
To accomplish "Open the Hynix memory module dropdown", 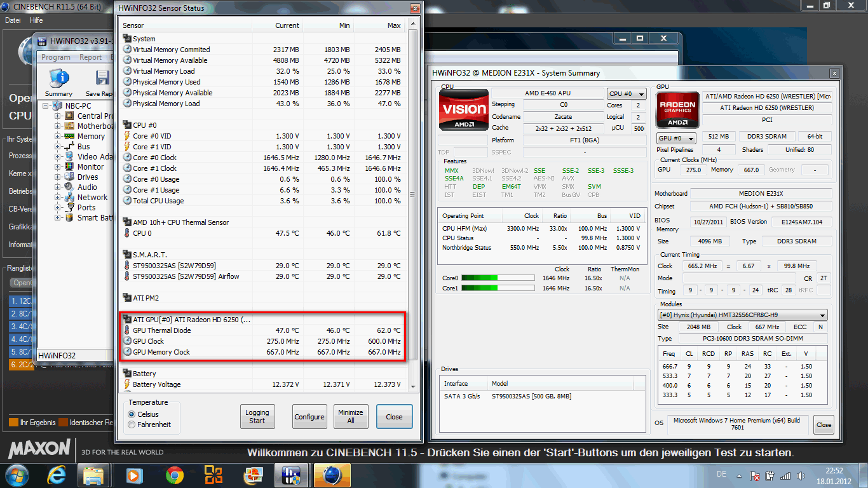I will 742,315.
